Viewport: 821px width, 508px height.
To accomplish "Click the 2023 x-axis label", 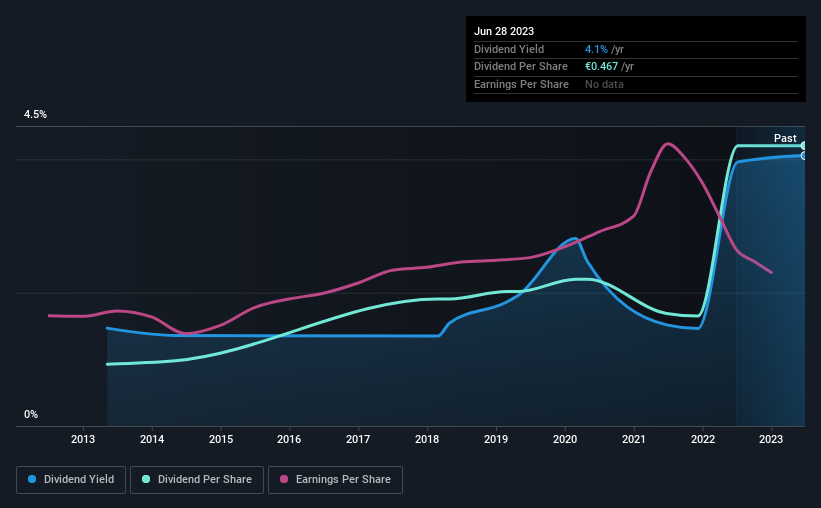I will [x=771, y=439].
